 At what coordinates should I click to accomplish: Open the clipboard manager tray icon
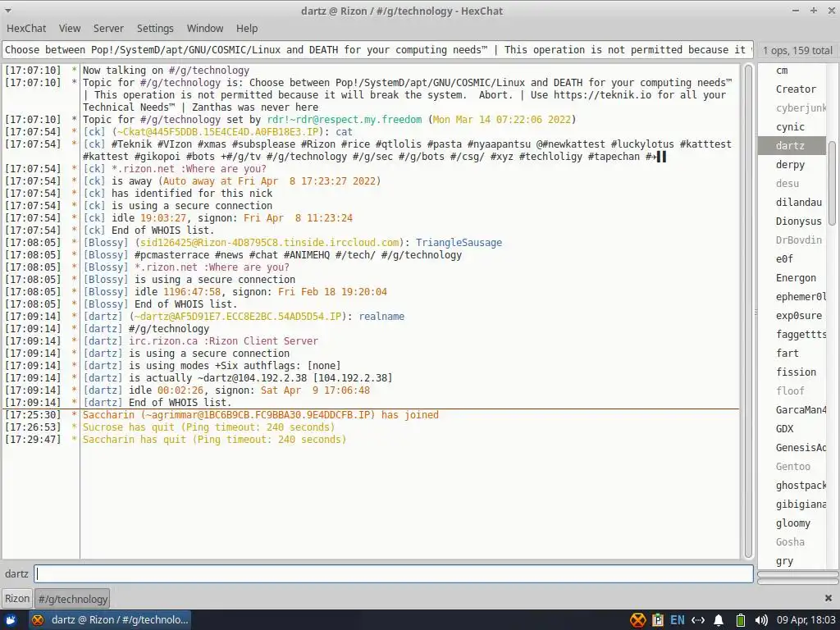(658, 620)
